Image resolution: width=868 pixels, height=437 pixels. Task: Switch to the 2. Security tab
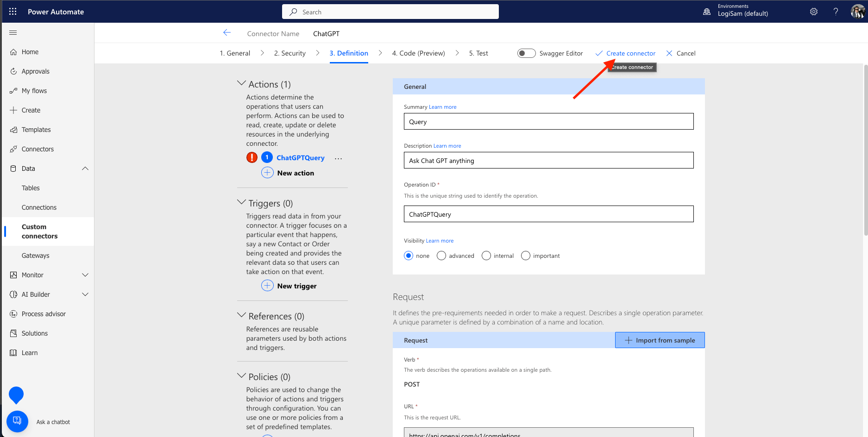point(290,53)
